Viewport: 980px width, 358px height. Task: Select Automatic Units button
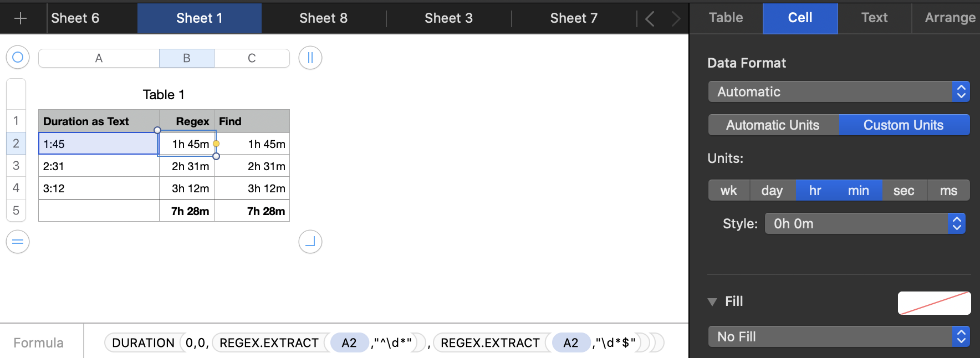773,125
